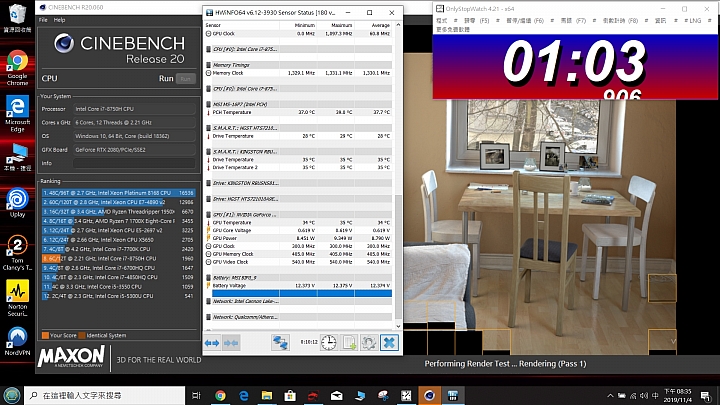Click the HWiNFO expand columns arrows icon

point(212,343)
